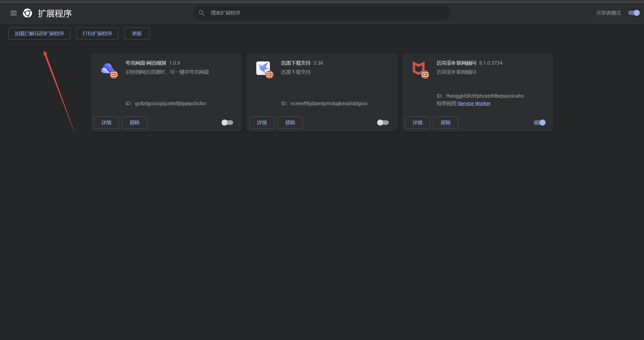Click the search magnifier icon
The height and width of the screenshot is (340, 644).
(x=202, y=13)
